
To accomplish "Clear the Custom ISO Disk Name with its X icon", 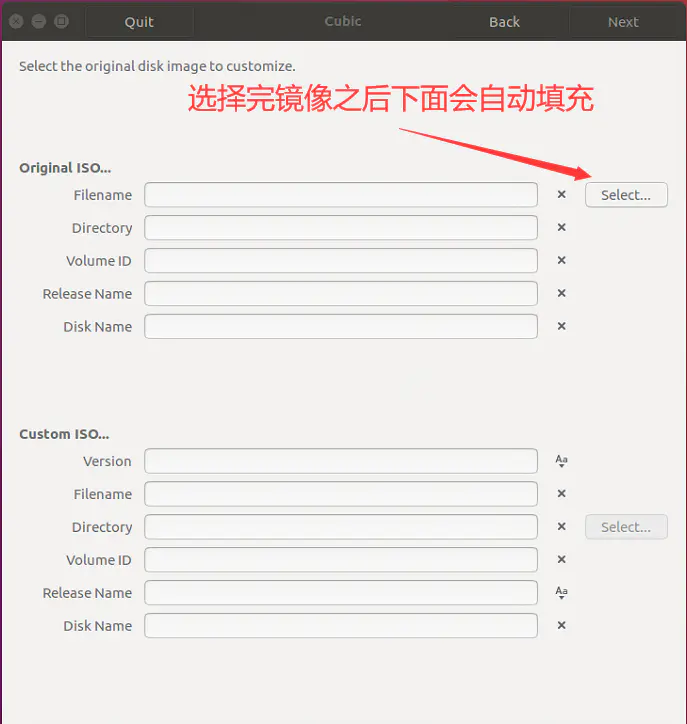I will [x=561, y=626].
